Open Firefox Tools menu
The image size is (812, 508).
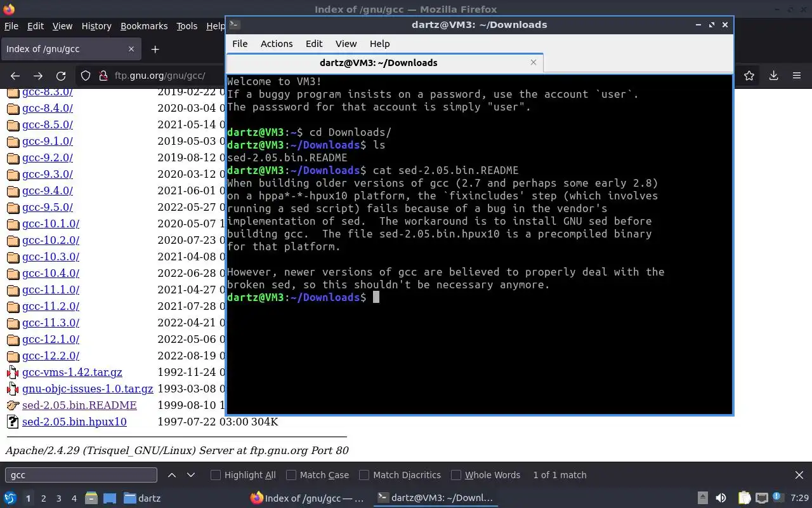187,26
